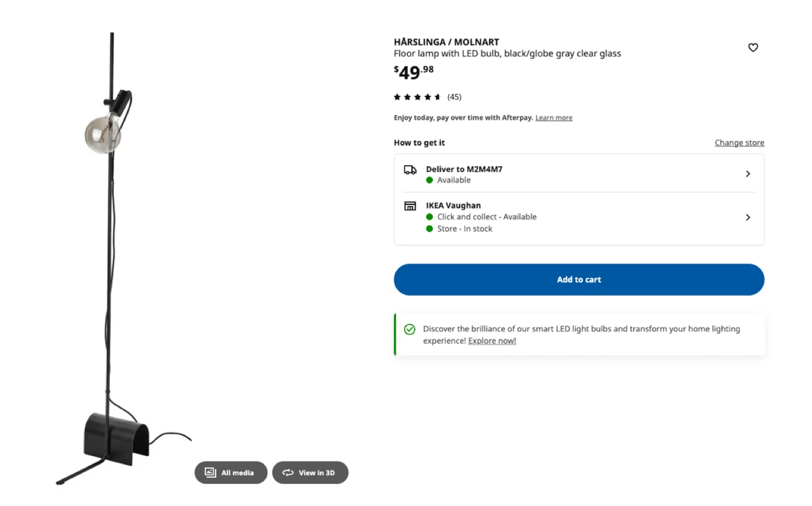Follow the Explore now! link
Image resolution: width=812 pixels, height=506 pixels.
point(492,341)
